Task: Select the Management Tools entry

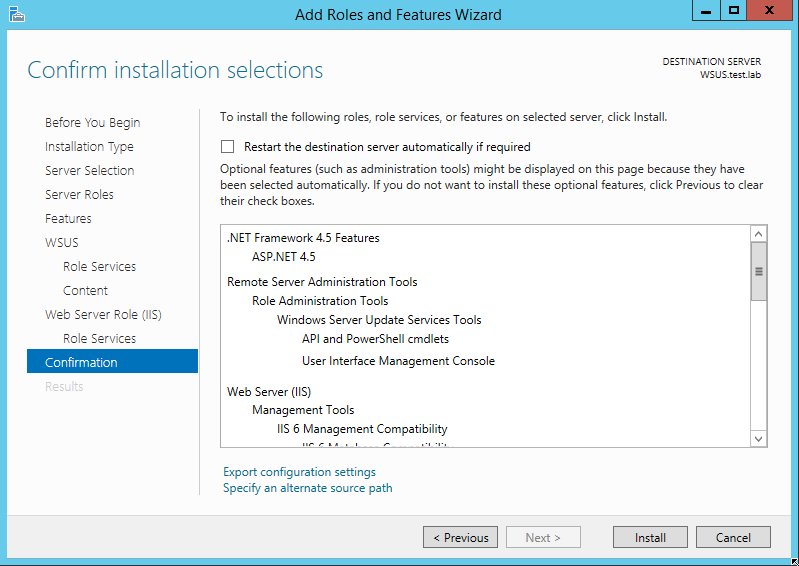Action: pos(303,410)
